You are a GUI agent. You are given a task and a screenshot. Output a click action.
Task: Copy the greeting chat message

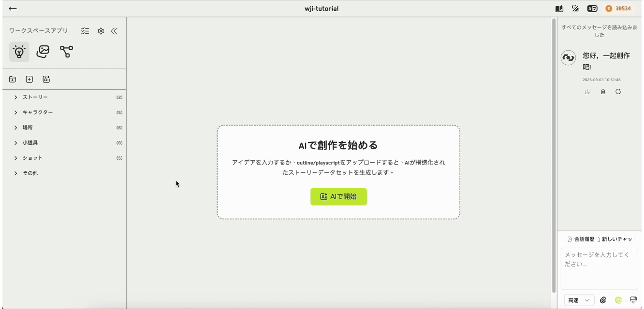coord(587,92)
